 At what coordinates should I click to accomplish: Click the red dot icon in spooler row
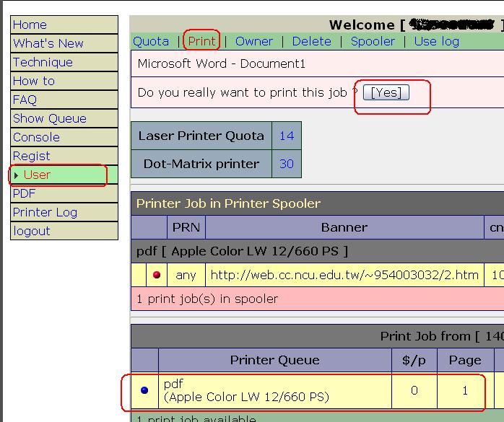[x=156, y=275]
